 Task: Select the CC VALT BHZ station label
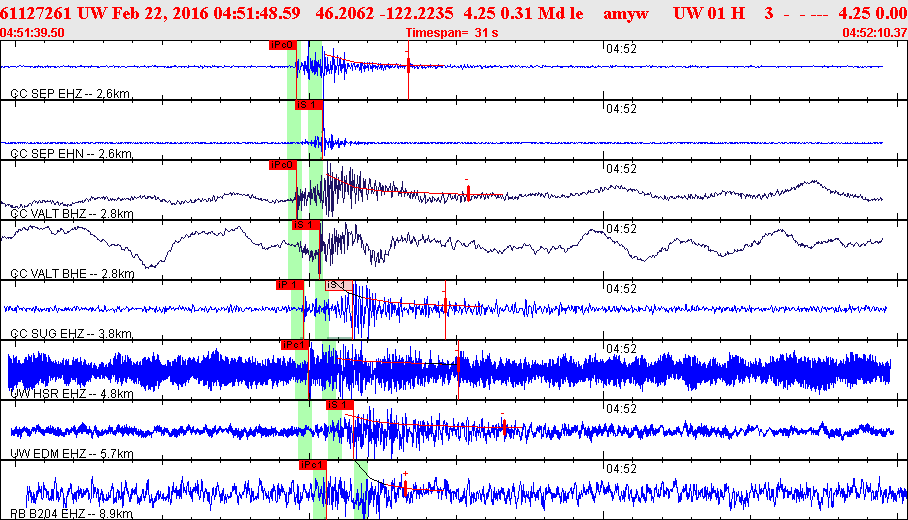(x=72, y=214)
